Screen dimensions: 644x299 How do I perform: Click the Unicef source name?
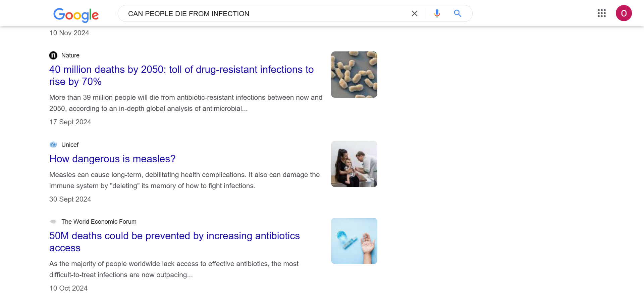70,145
